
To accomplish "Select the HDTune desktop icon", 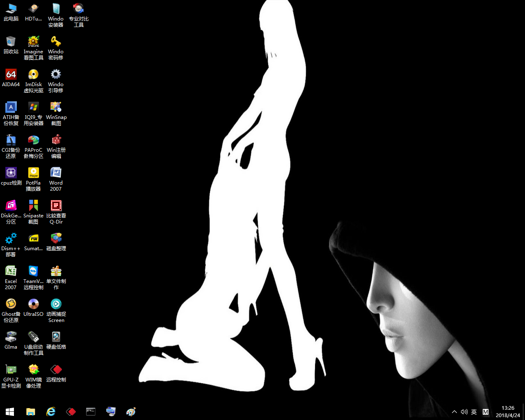I will (x=33, y=12).
